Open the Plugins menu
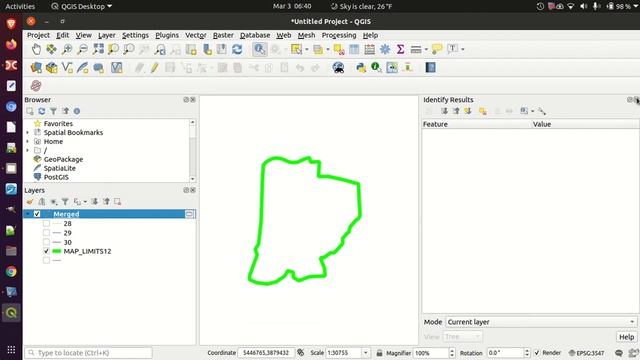The image size is (640, 360). point(167,35)
